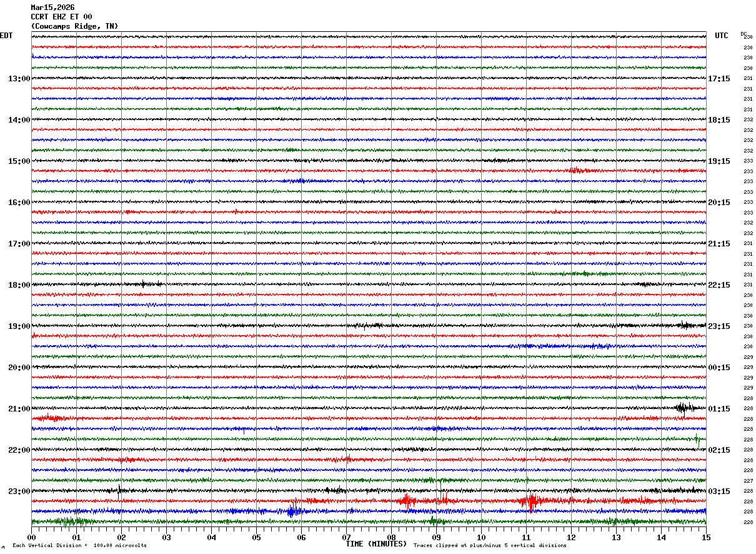Select the 13:00 EDT row label
Viewport: 756px width, 554px height.
(x=19, y=79)
